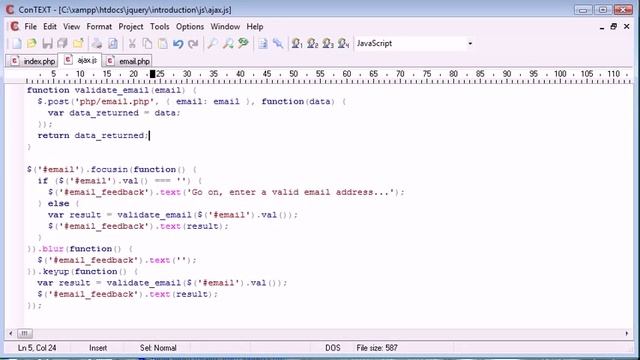Click 'validate_email' in the function declaration line
This screenshot has height=360, width=640.
[111, 90]
